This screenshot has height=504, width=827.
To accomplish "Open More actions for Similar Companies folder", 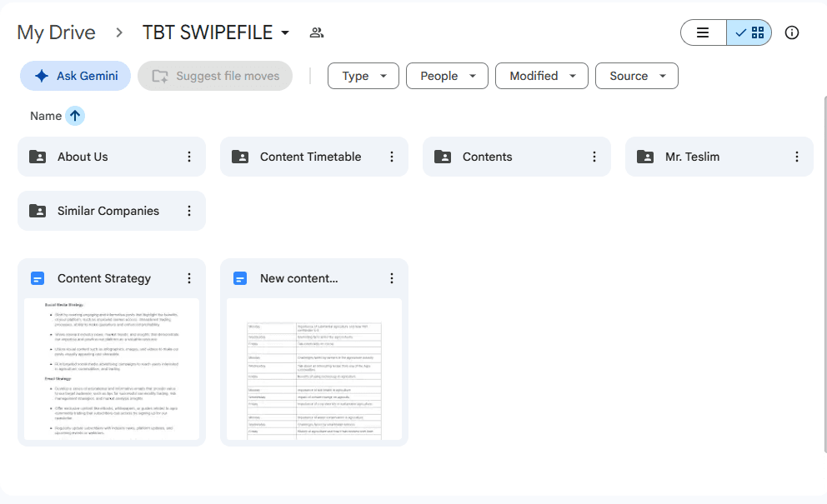I will (189, 211).
